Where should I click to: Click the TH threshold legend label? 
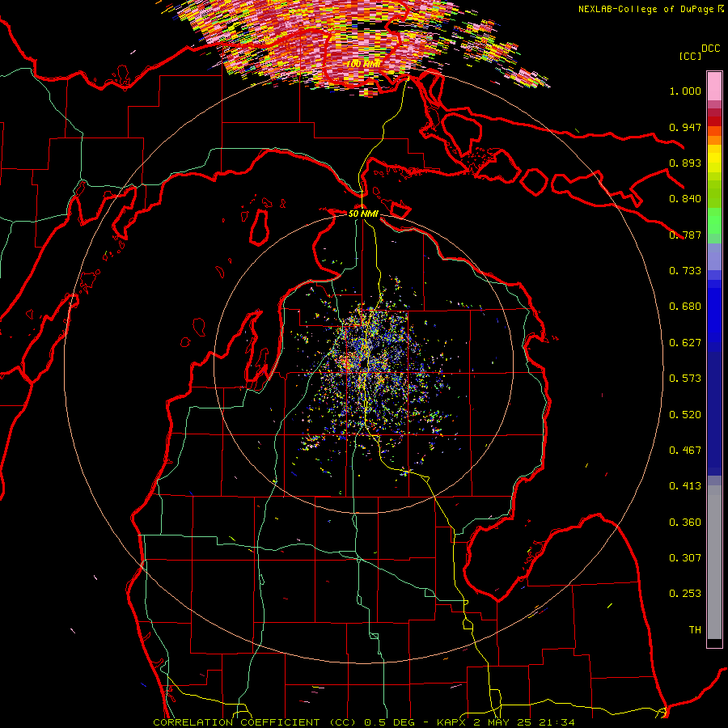[x=695, y=630]
